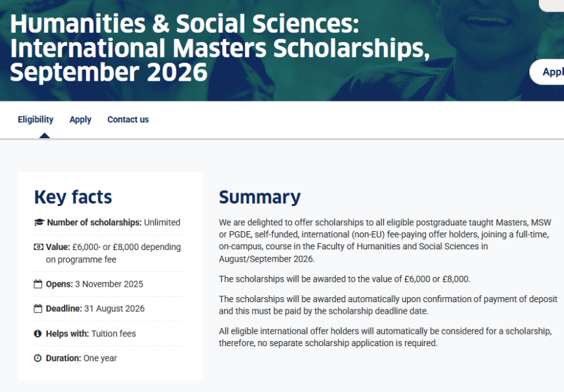564x392 pixels.
Task: Click the calendar icon beside Deadline
Action: coord(38,309)
